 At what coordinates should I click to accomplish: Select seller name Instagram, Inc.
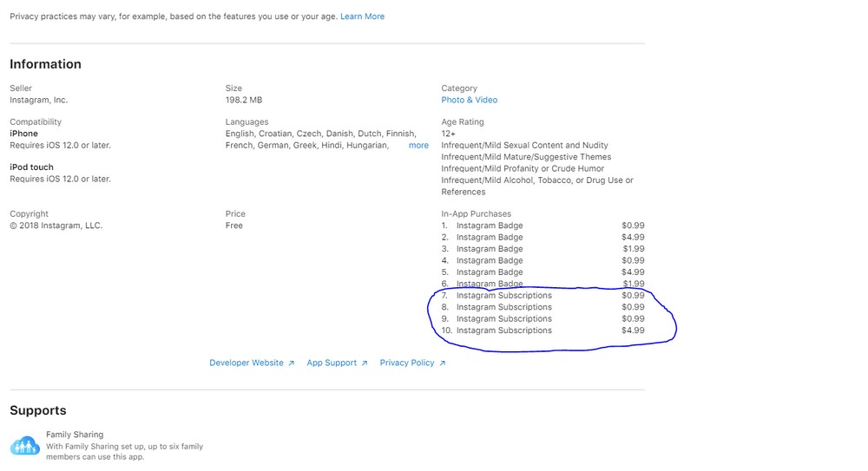[x=39, y=100]
